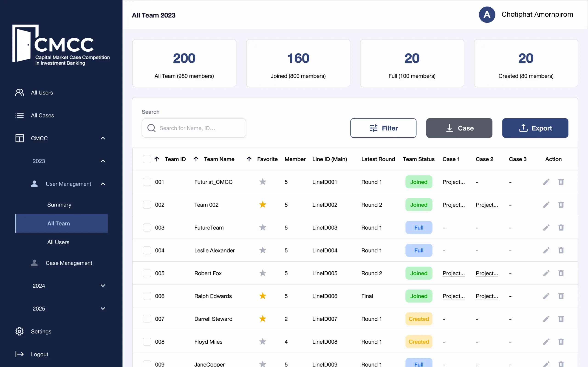Toggle the select-all header checkbox
Image resolution: width=588 pixels, height=367 pixels.
tap(147, 159)
